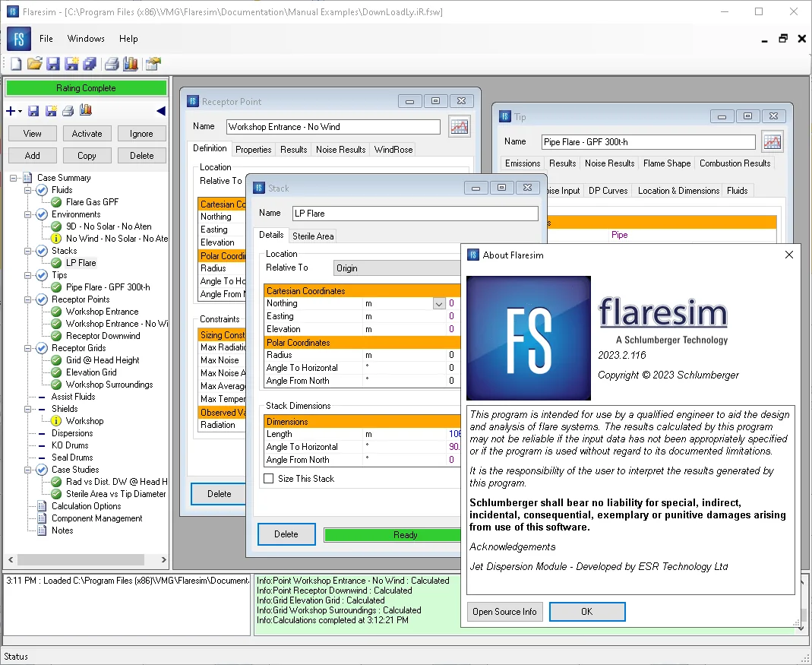Click the Open folder icon in the main toolbar

(x=35, y=64)
